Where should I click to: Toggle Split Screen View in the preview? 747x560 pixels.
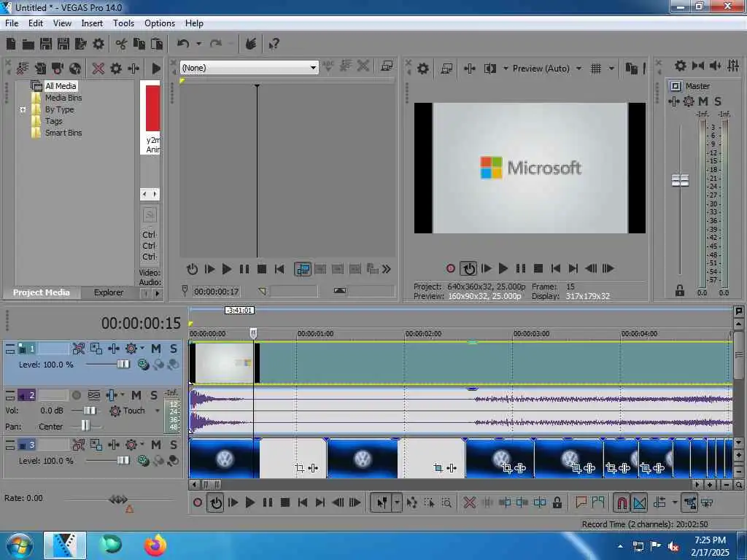tap(489, 69)
